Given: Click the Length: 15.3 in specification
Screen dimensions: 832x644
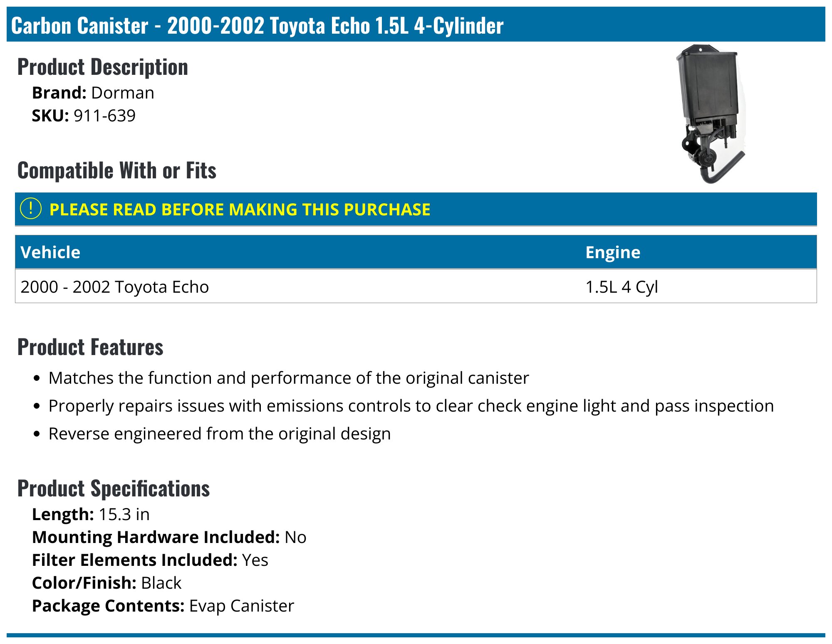Looking at the screenshot, I should [91, 514].
